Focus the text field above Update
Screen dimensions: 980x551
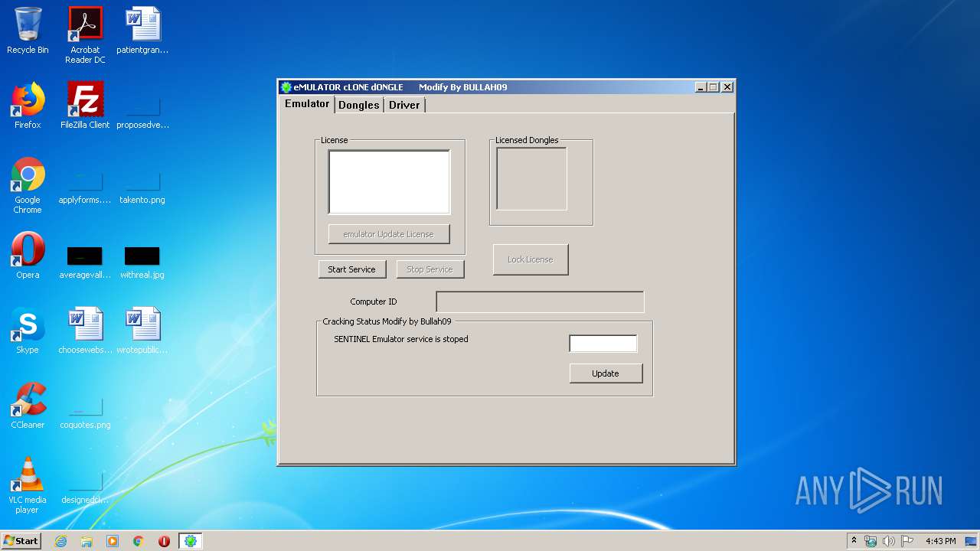point(603,344)
